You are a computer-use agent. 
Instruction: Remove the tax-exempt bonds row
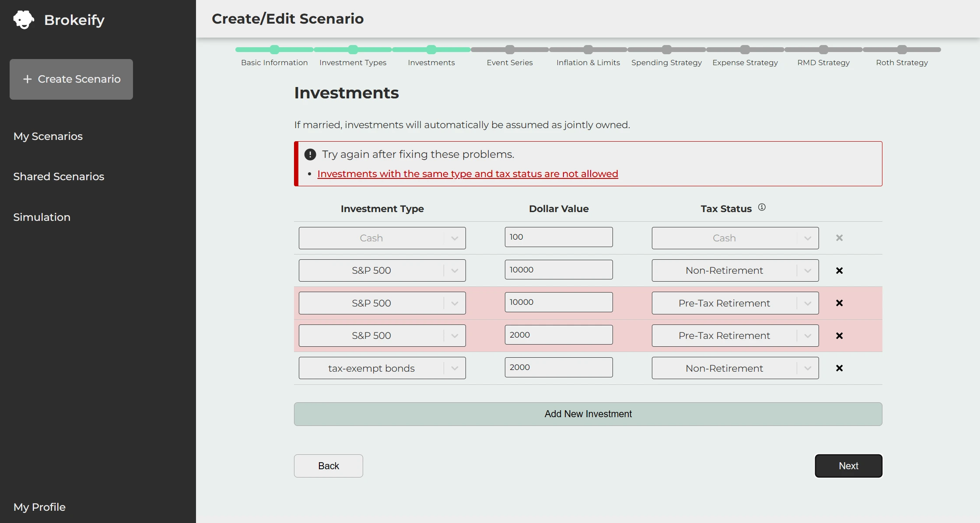click(x=839, y=368)
